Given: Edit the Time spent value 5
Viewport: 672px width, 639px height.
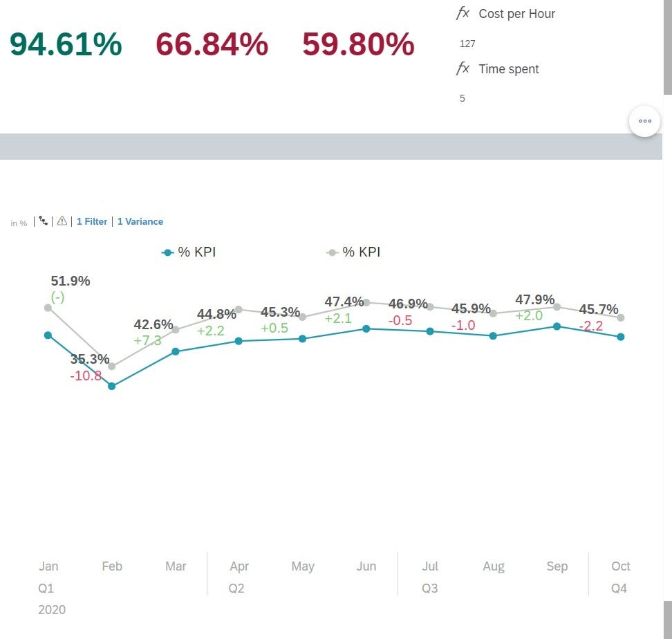Looking at the screenshot, I should pyautogui.click(x=463, y=98).
